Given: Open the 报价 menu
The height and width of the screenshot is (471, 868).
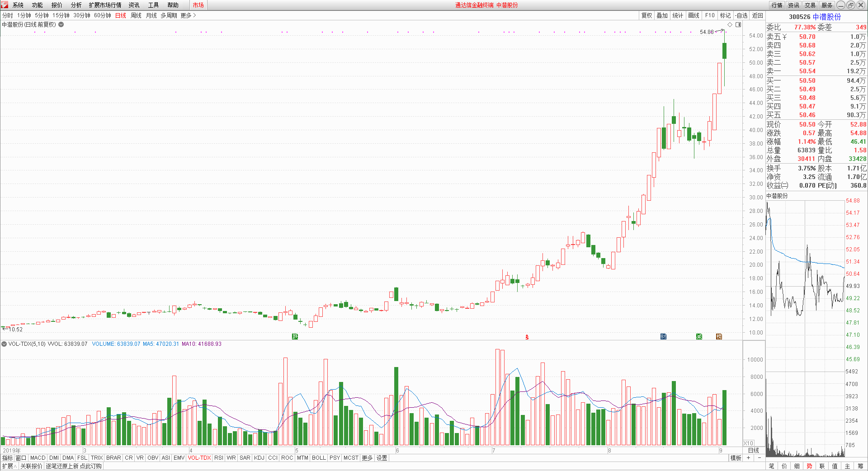Looking at the screenshot, I should click(57, 5).
